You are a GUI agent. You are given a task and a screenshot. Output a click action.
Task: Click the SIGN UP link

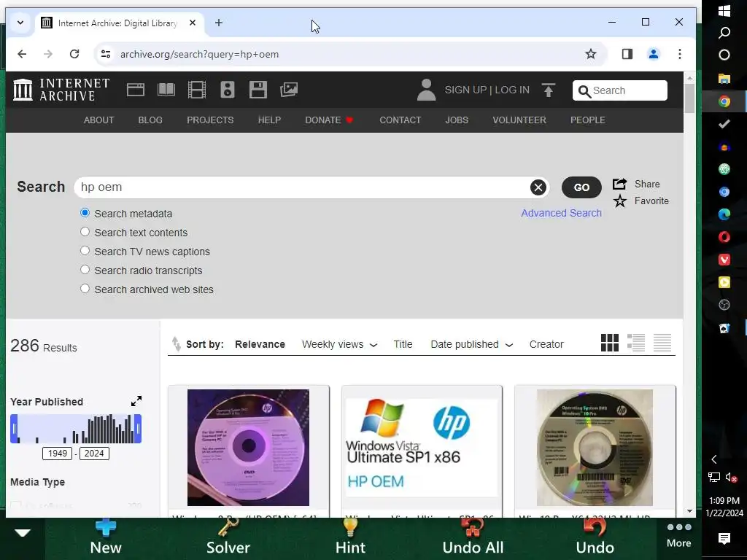[x=465, y=90]
